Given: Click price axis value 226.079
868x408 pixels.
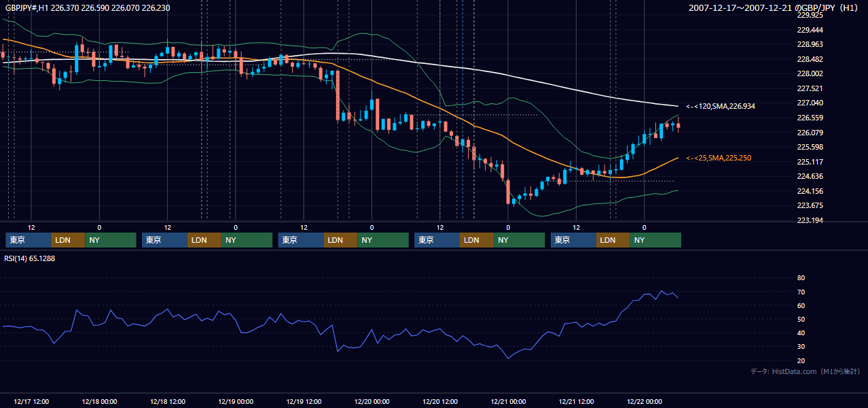Looking at the screenshot, I should pos(810,133).
